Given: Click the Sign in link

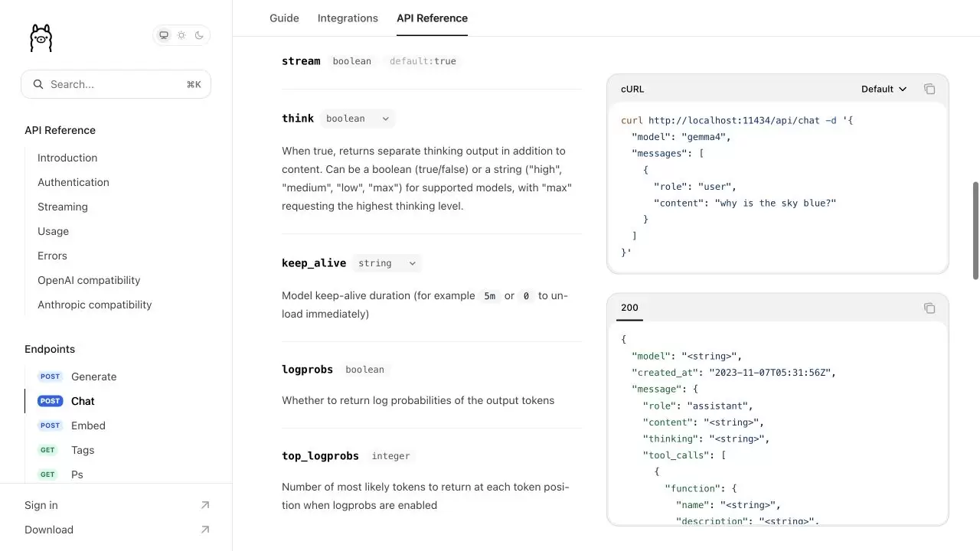Looking at the screenshot, I should (41, 505).
